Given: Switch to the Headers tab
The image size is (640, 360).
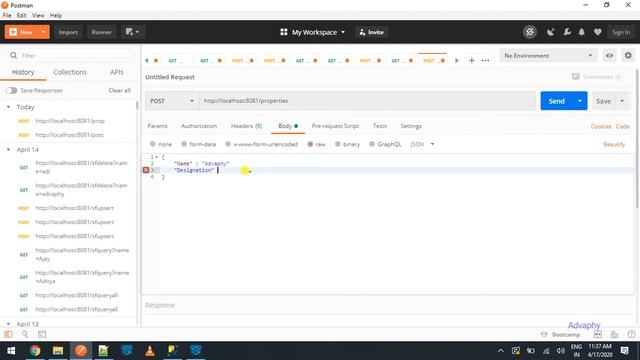Looking at the screenshot, I should point(246,126).
